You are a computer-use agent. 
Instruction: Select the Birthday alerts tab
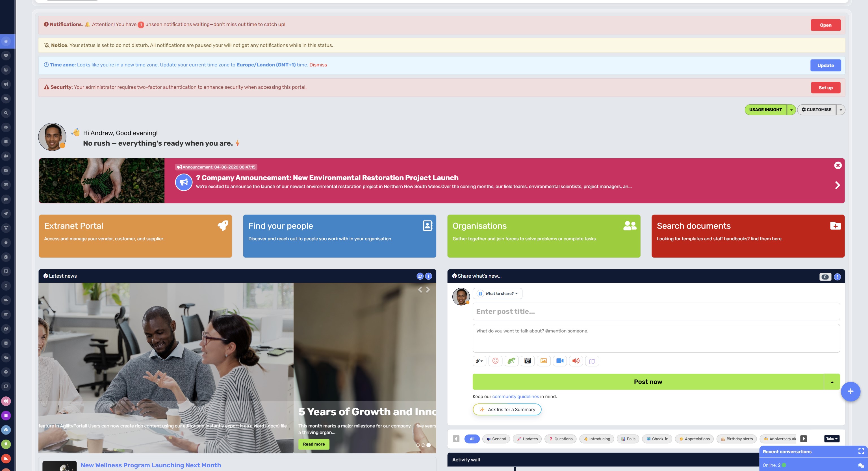tap(737, 439)
